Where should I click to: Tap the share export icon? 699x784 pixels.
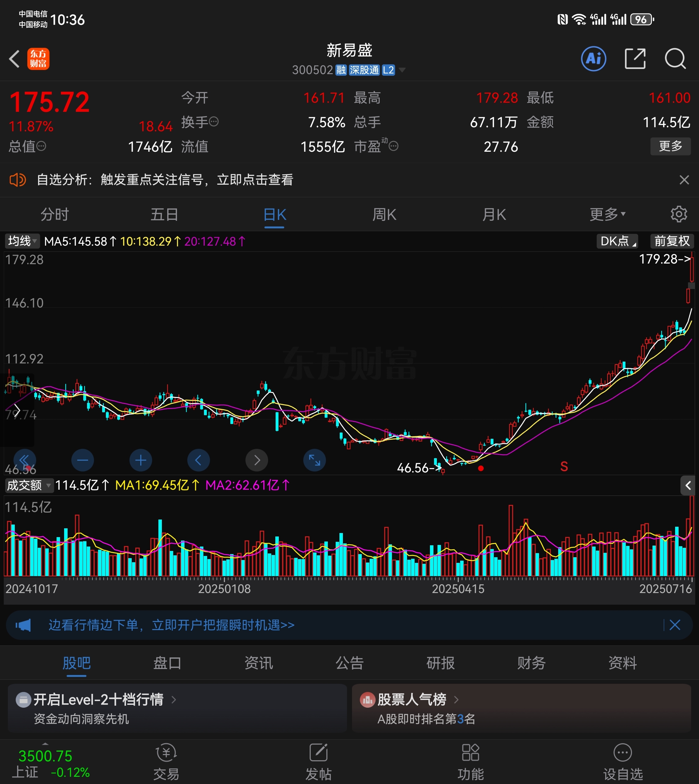[635, 59]
